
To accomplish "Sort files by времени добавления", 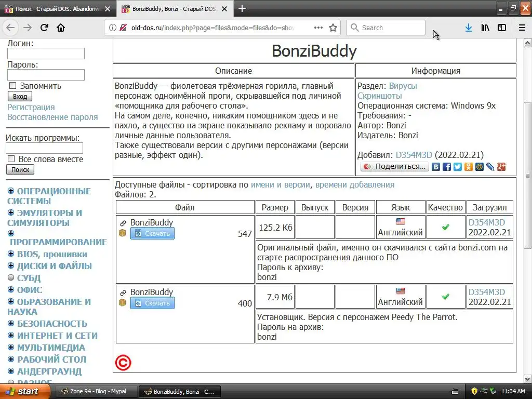I will click(355, 184).
